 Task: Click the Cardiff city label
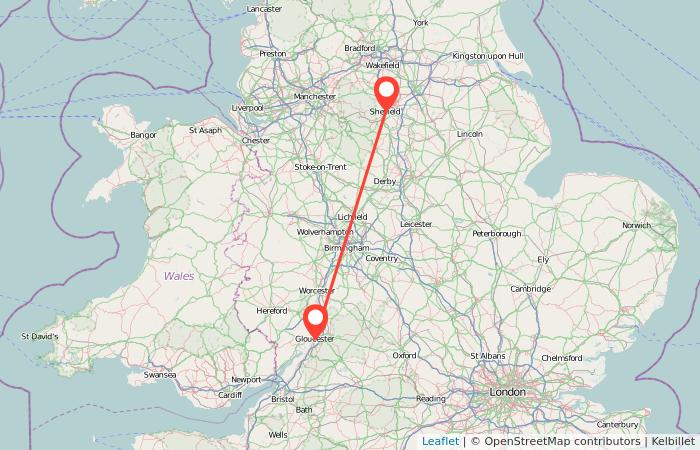point(230,395)
